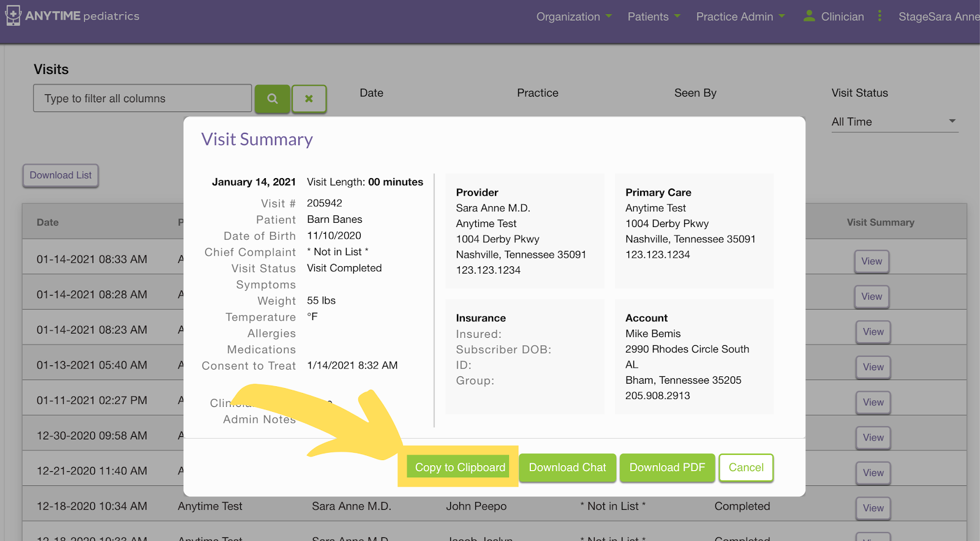980x541 pixels.
Task: Click the 01-14-2021 08:23 AM date cell
Action: click(92, 330)
